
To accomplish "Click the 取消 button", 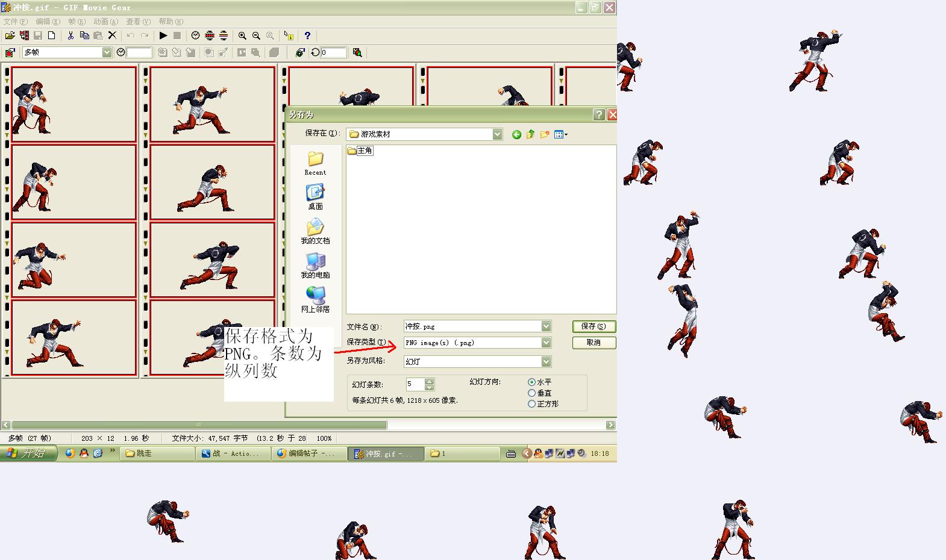I will (594, 343).
